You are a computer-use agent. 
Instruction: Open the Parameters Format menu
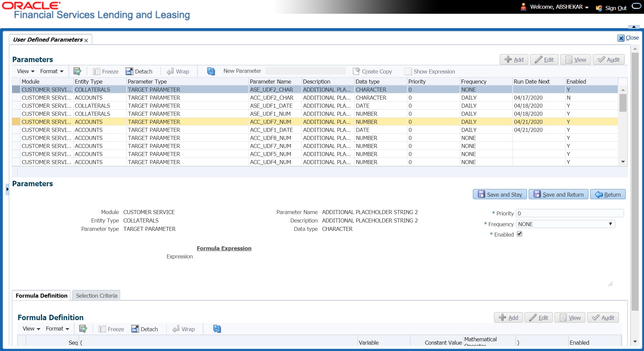pyautogui.click(x=52, y=71)
